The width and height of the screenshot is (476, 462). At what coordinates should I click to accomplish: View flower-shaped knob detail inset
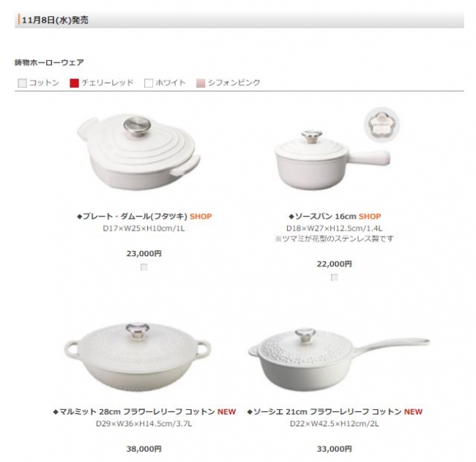coord(382,124)
